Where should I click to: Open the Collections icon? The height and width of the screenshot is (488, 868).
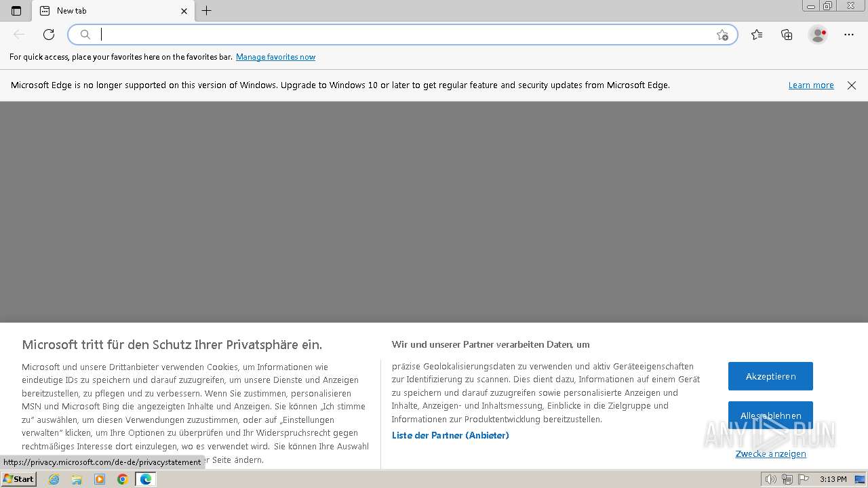pos(787,35)
